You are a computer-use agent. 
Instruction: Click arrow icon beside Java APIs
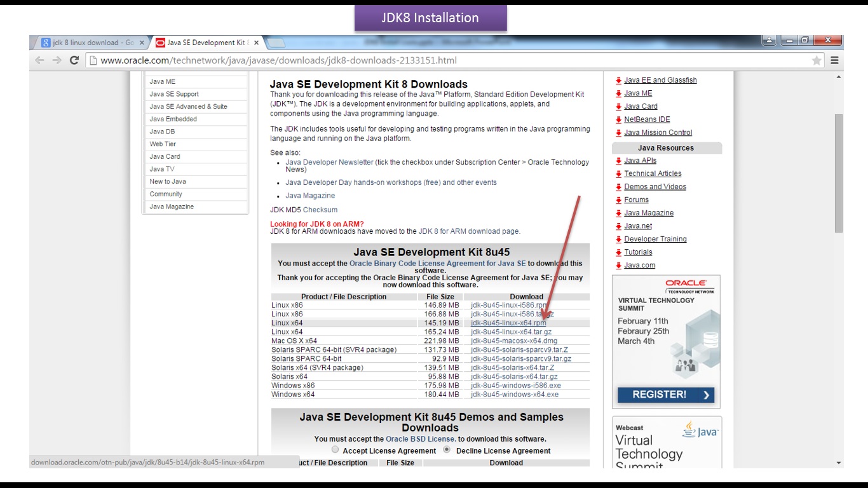click(x=618, y=161)
